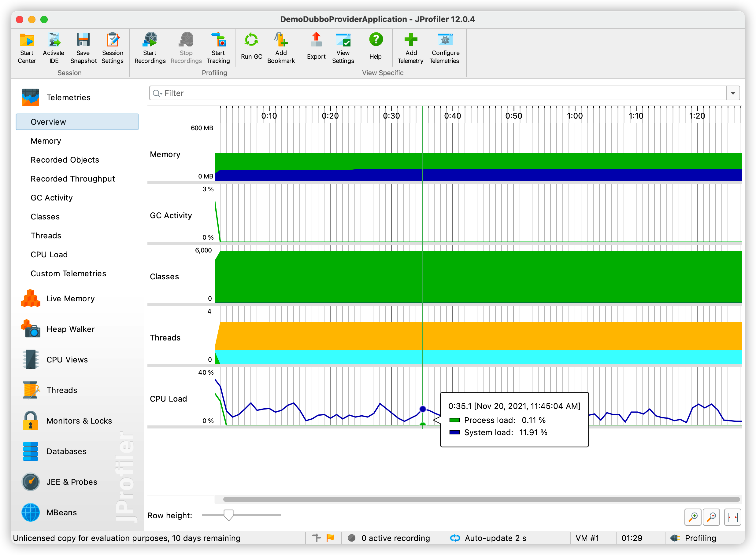Open Session Settings

pyautogui.click(x=113, y=48)
